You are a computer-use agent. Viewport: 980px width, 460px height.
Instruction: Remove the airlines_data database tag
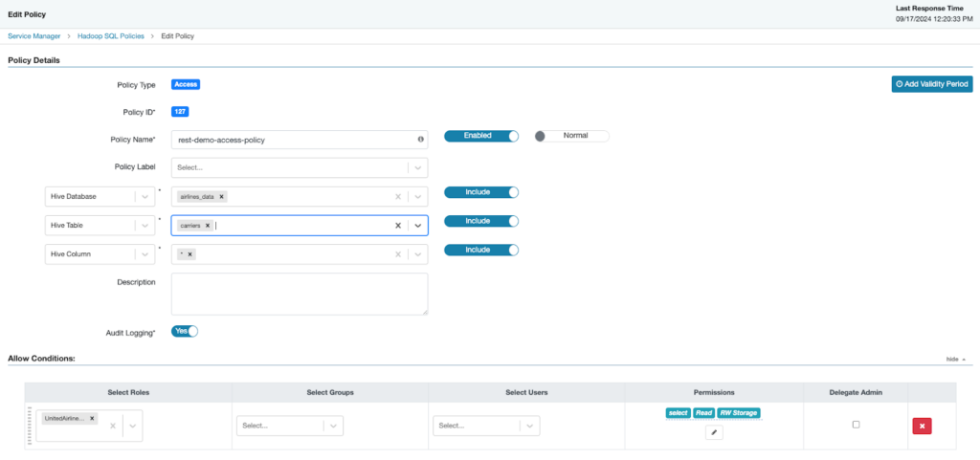(x=222, y=196)
